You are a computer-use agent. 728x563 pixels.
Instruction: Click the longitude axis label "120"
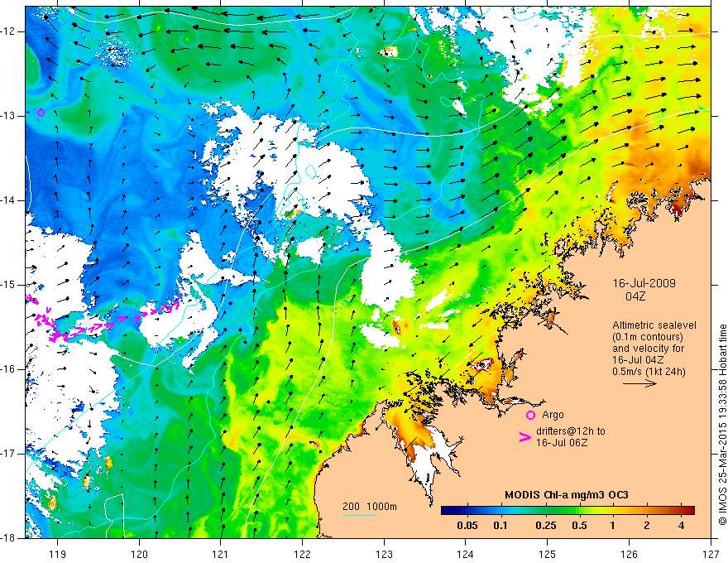[139, 554]
